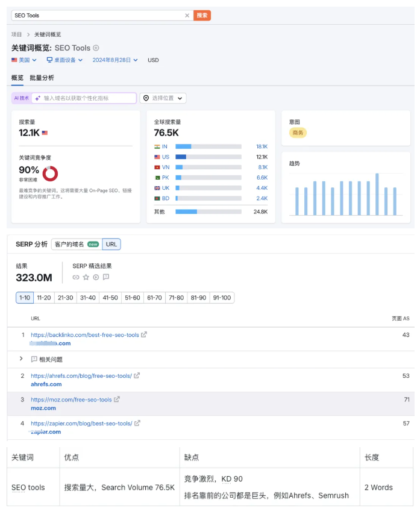Open the ahrefs.com result external link icon
Screen dimensions: 420x508
pyautogui.click(x=137, y=376)
